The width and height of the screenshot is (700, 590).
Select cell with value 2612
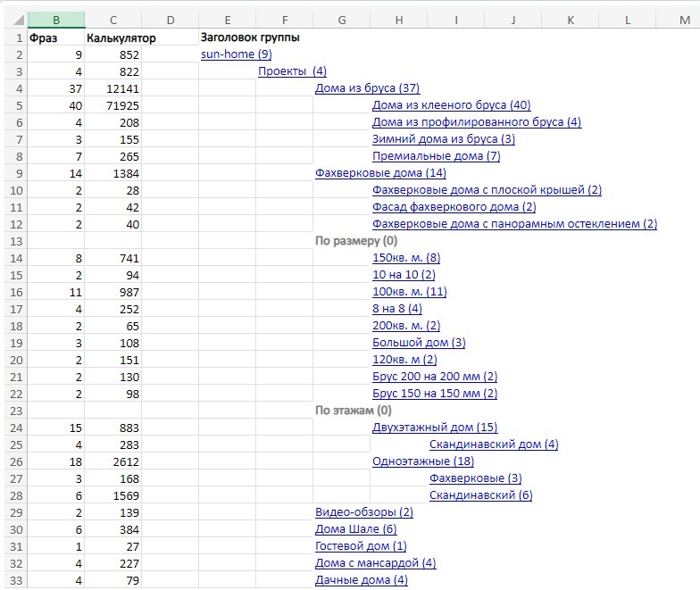(x=113, y=461)
